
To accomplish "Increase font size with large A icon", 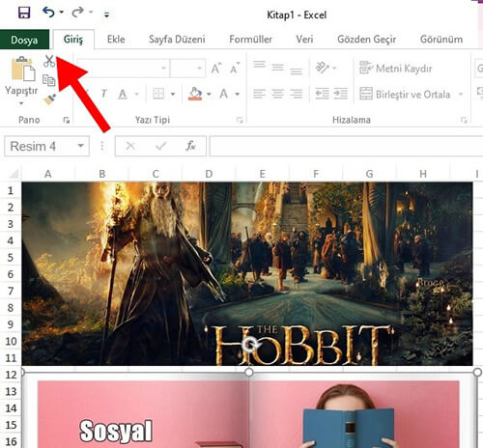I will pyautogui.click(x=216, y=68).
